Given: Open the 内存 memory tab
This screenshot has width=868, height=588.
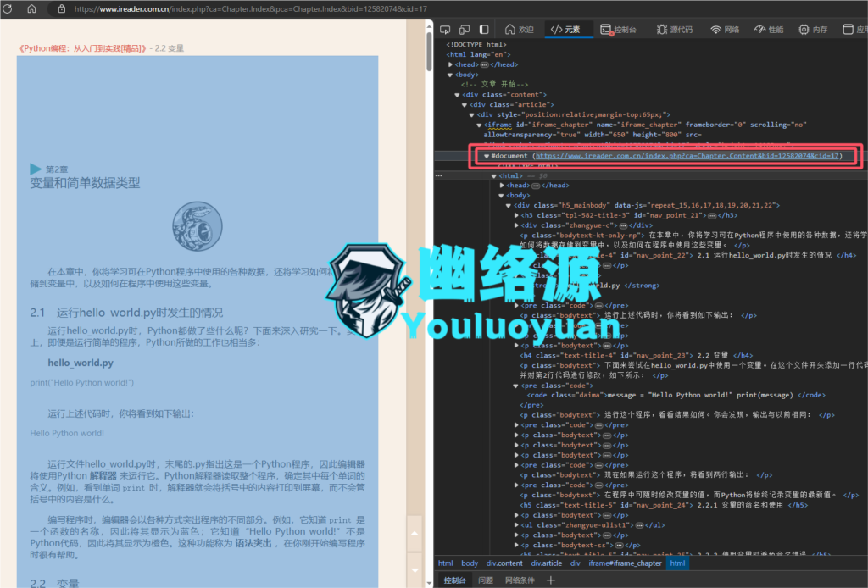Looking at the screenshot, I should [813, 30].
